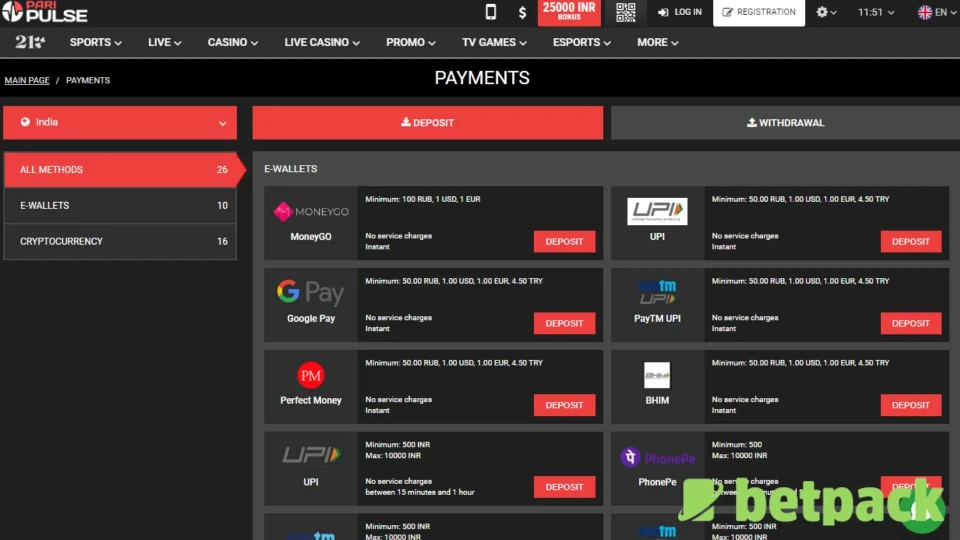The height and width of the screenshot is (540, 960).
Task: Expand the 11:51 time dropdown
Action: pyautogui.click(x=876, y=12)
